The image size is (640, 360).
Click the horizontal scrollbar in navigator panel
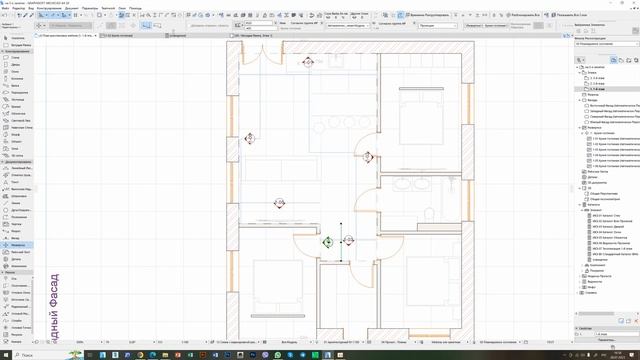596,313
